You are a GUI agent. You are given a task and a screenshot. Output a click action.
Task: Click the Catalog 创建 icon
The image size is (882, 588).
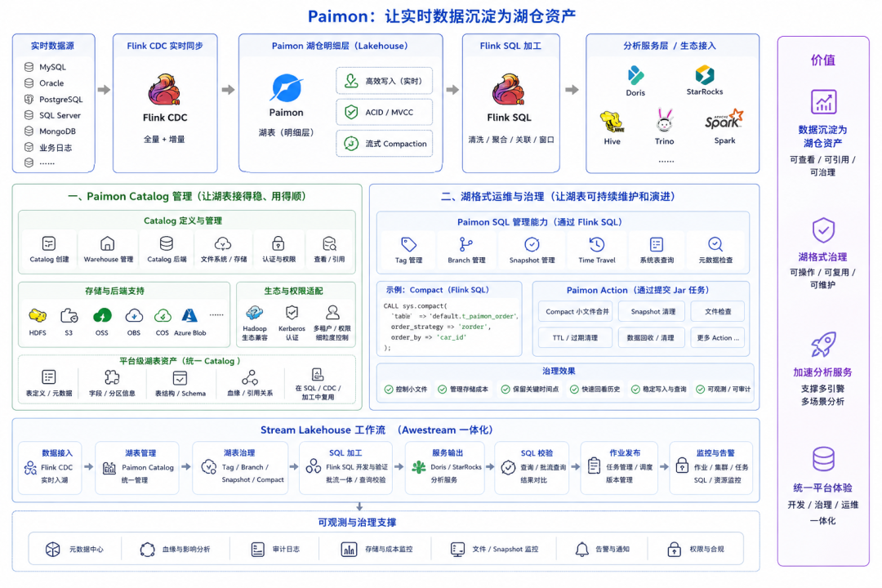(49, 243)
